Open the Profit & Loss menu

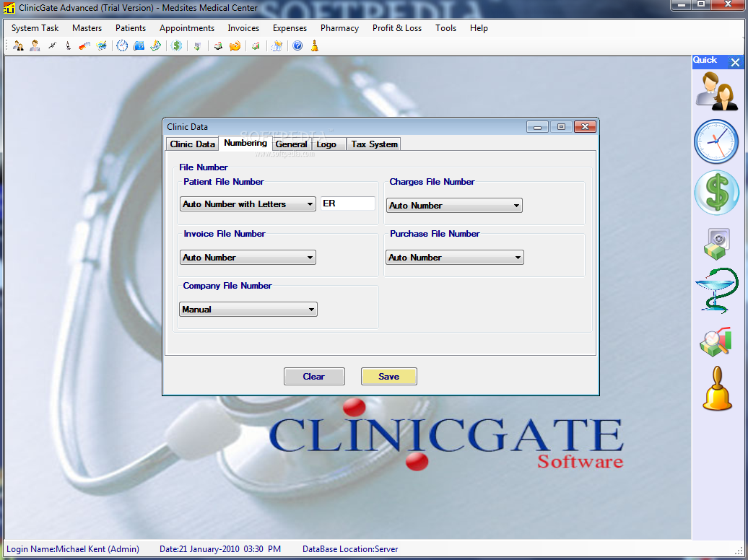pyautogui.click(x=397, y=28)
